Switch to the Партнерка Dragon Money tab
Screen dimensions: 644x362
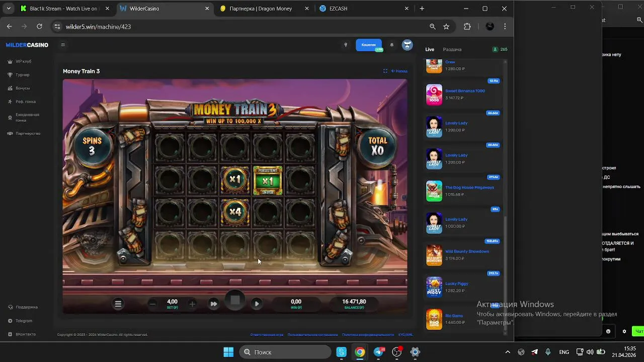[x=264, y=9]
